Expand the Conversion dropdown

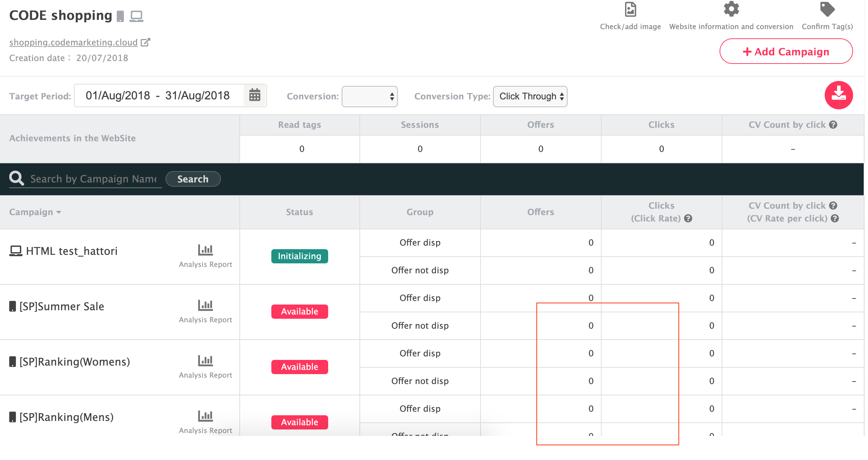coord(369,96)
